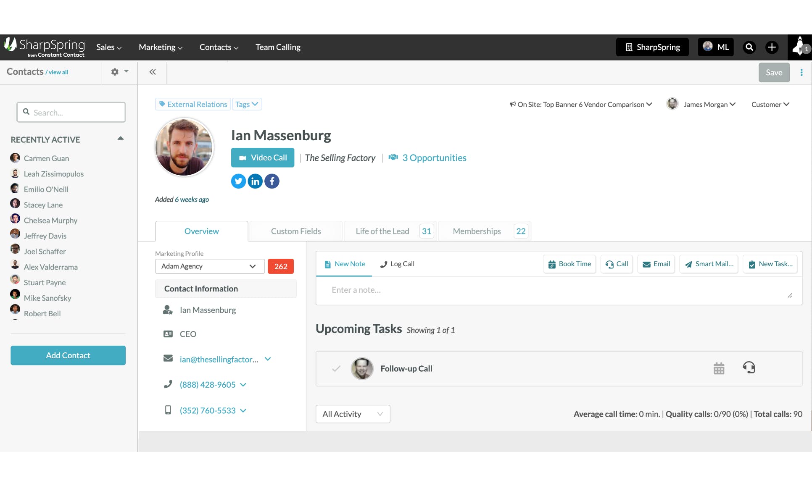
Task: Click the Video Call button
Action: click(263, 158)
